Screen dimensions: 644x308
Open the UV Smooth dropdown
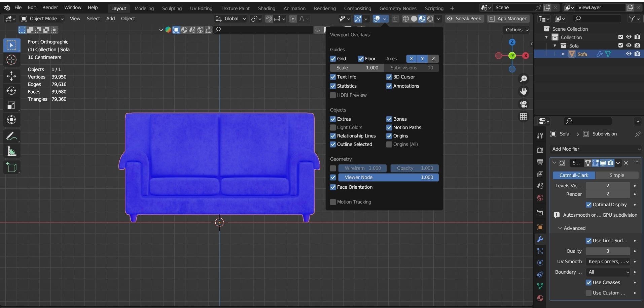[x=609, y=261]
